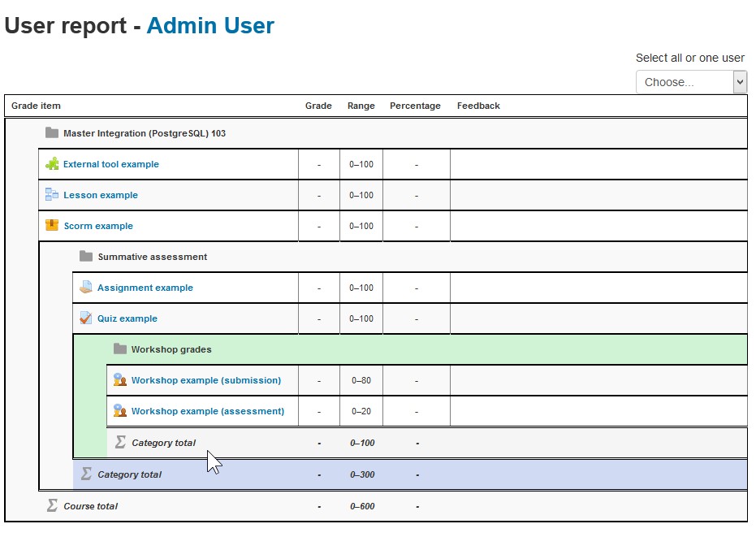Click the sigma icon beside Course total
This screenshot has height=537, width=756.
click(52, 505)
